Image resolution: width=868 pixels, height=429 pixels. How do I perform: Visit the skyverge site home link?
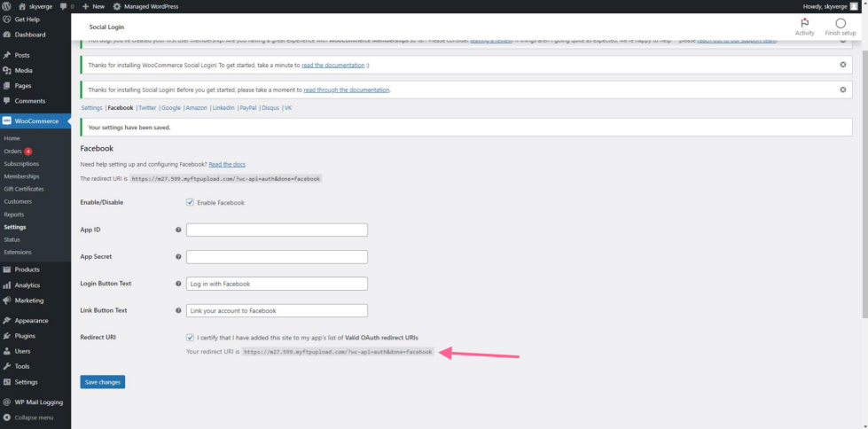(x=35, y=6)
